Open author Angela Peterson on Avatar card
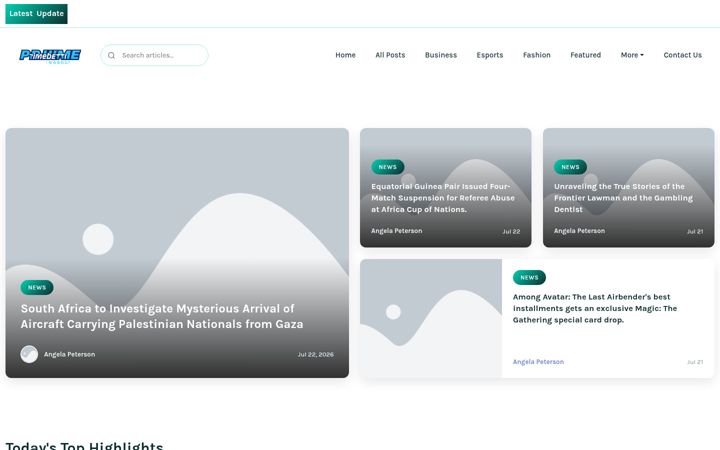Viewport: 720px width, 450px height. (x=538, y=362)
